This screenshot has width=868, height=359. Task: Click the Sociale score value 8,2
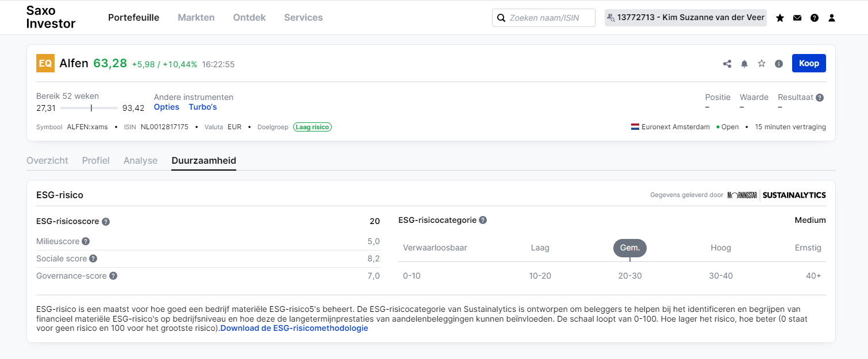tap(374, 258)
